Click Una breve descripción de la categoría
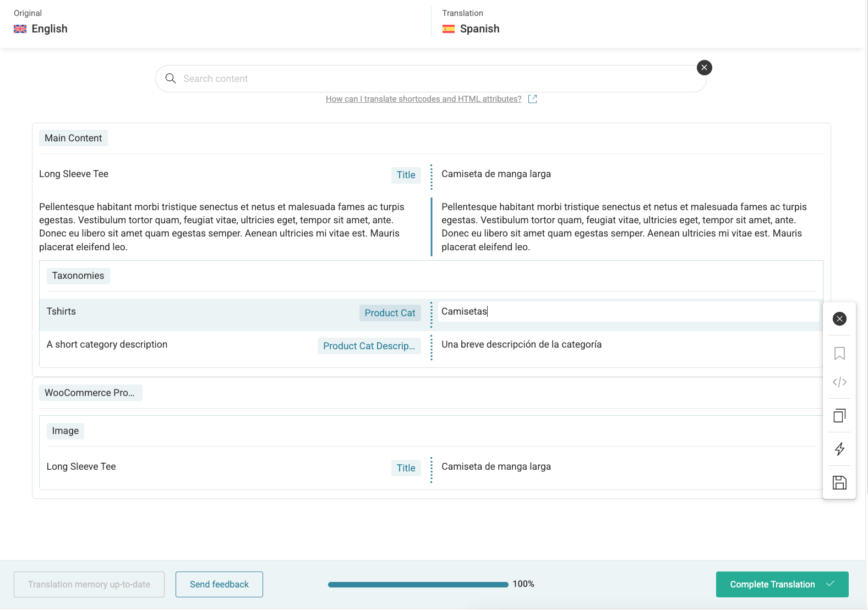The image size is (868, 610). (x=521, y=344)
